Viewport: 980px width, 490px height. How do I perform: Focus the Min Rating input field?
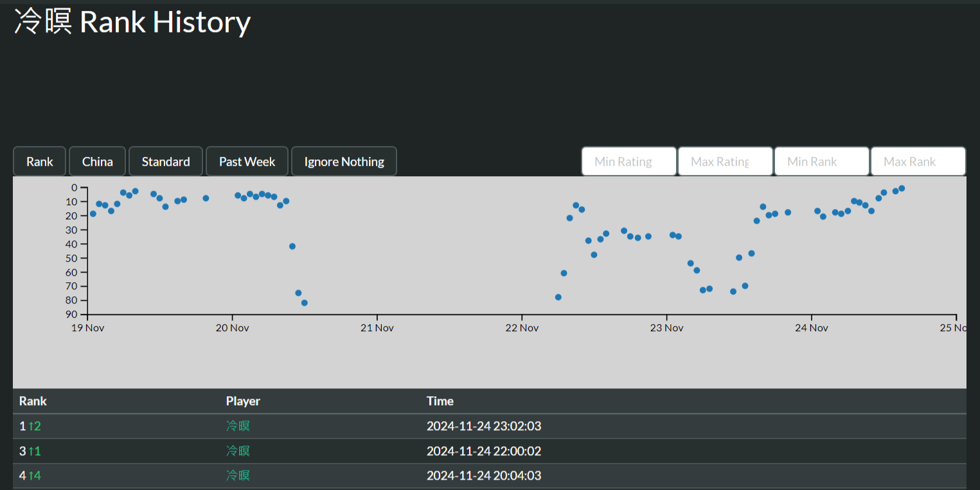(x=628, y=161)
